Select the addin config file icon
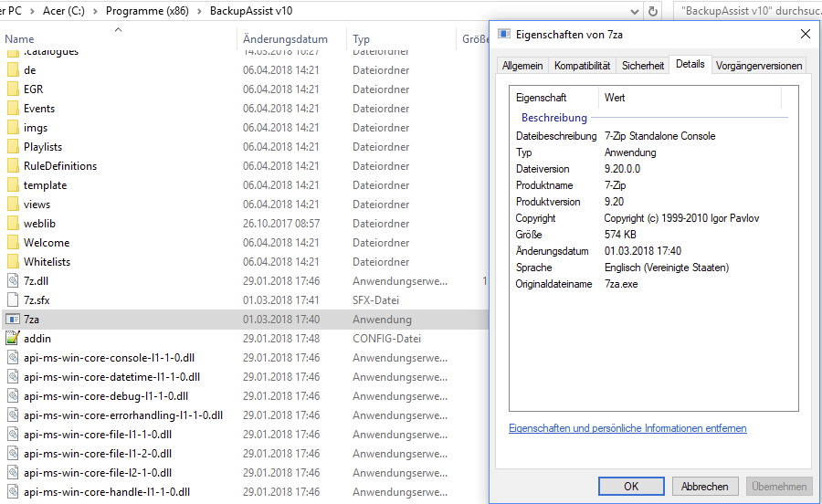Image resolution: width=822 pixels, height=504 pixels. (13, 339)
